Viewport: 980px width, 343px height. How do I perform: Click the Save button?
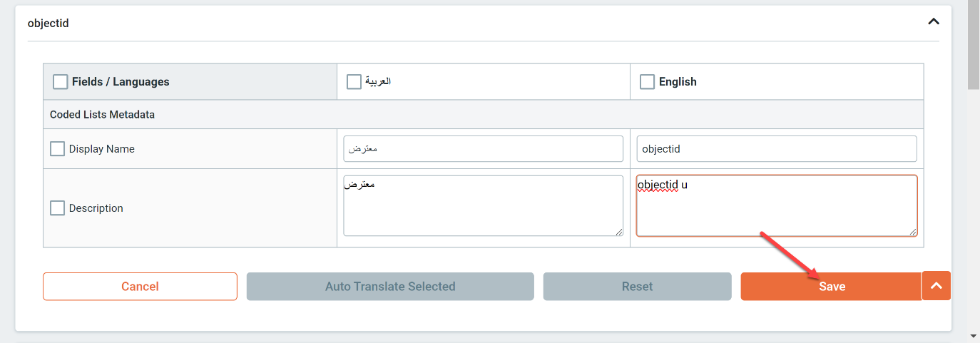click(x=832, y=286)
